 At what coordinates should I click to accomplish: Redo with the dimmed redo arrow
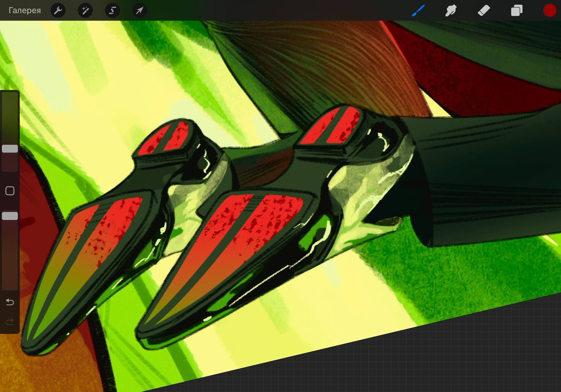point(10,321)
